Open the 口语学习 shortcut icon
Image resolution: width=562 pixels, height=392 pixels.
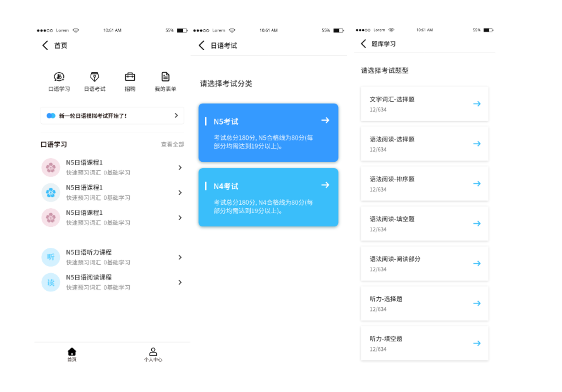tap(59, 77)
